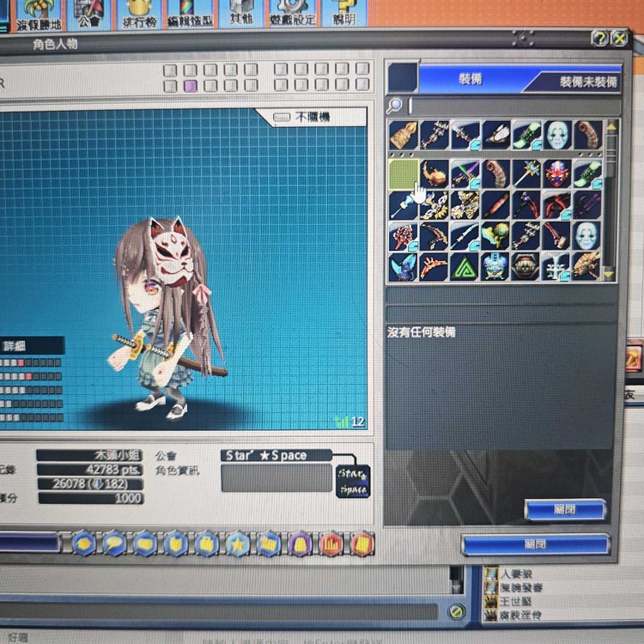The height and width of the screenshot is (644, 644).
Task: Select the white-blue katana weapon icon
Action: click(465, 236)
